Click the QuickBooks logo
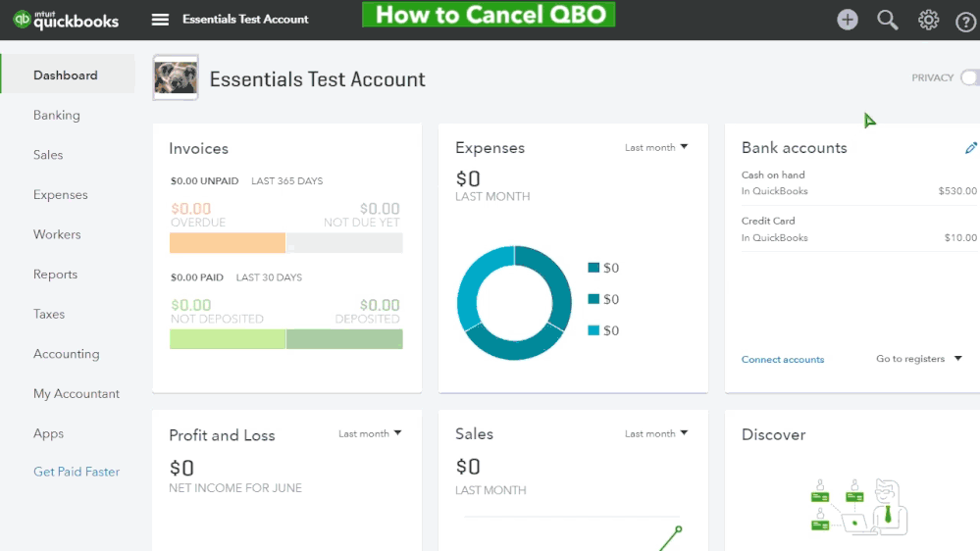 67,20
